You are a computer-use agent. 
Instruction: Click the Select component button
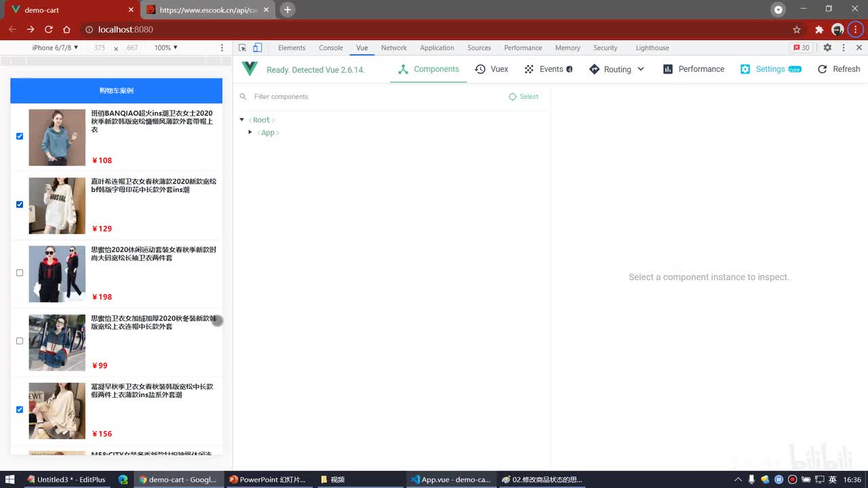(524, 96)
